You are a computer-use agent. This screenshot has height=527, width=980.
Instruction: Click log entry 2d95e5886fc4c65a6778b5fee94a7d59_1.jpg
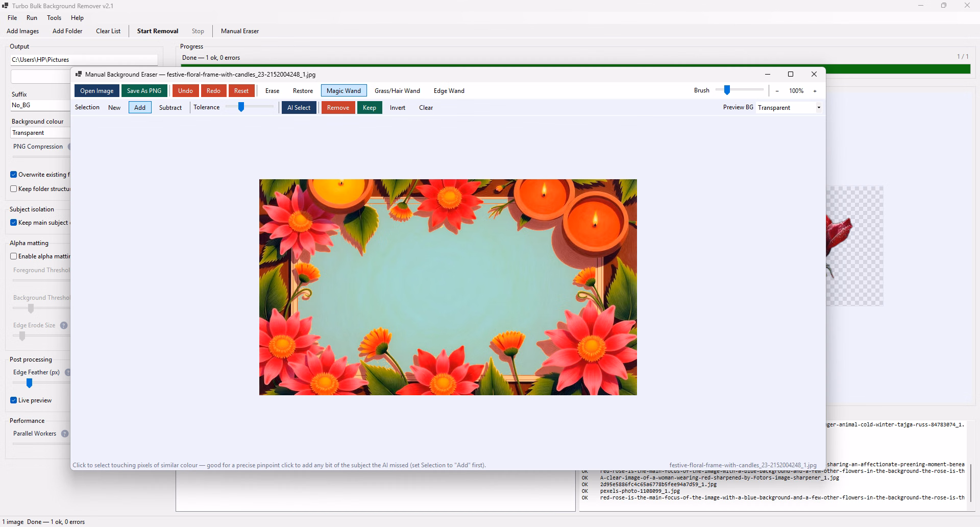pyautogui.click(x=658, y=484)
